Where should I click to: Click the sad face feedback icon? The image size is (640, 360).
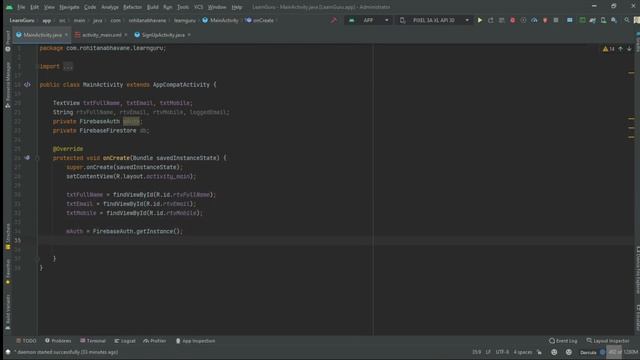click(569, 352)
